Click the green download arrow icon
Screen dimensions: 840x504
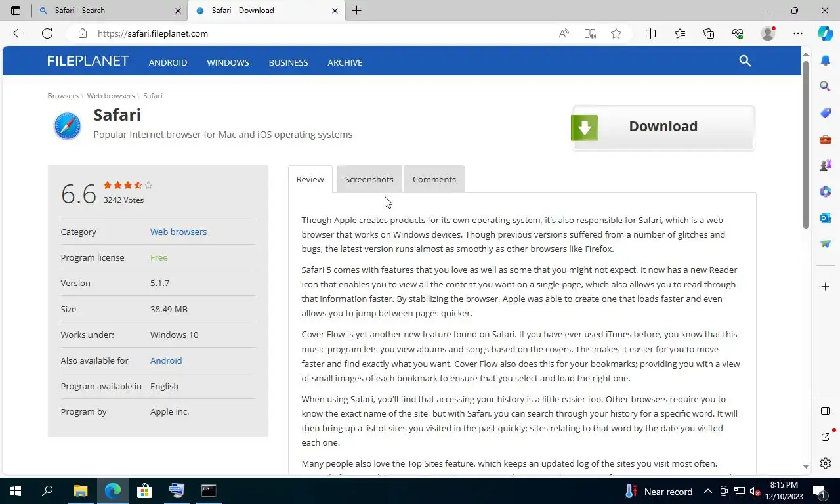coord(584,128)
